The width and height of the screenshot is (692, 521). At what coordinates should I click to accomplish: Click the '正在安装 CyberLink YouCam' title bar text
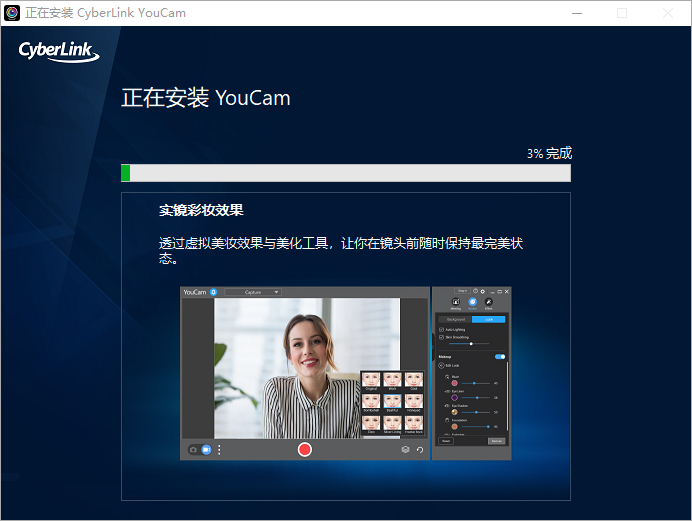(105, 13)
